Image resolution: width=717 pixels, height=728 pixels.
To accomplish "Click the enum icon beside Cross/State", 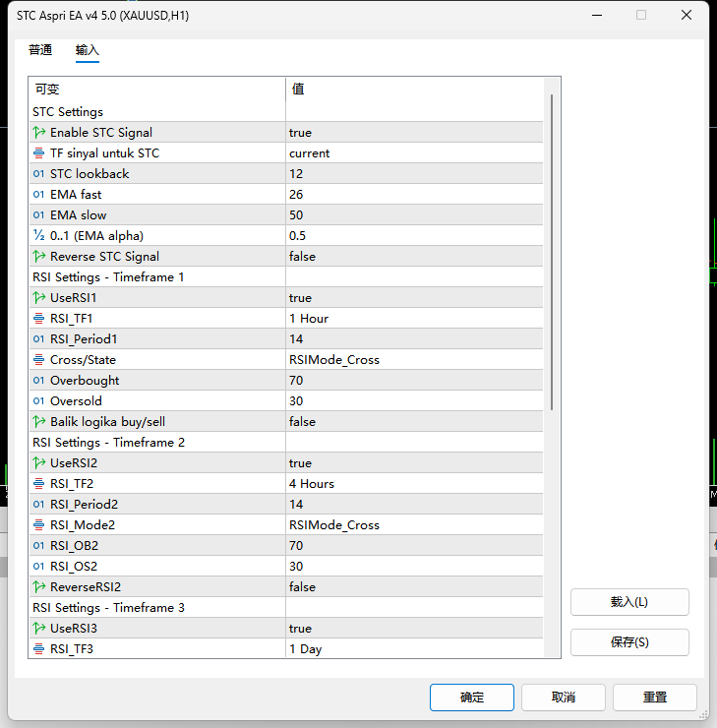I will (x=39, y=360).
